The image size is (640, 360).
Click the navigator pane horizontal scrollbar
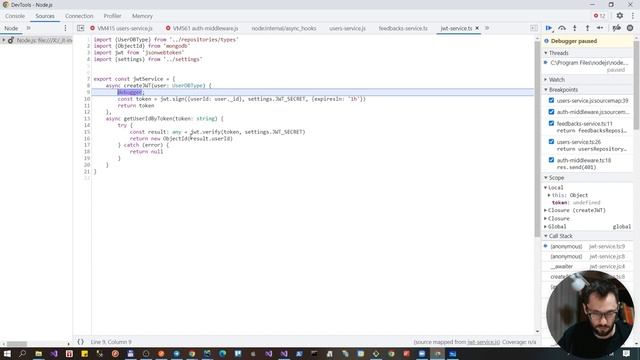pos(17,344)
